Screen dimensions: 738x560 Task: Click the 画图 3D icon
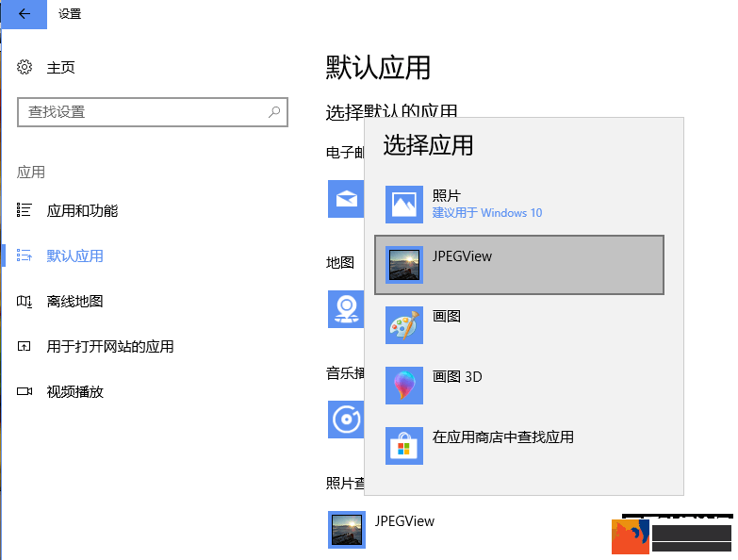pos(403,386)
